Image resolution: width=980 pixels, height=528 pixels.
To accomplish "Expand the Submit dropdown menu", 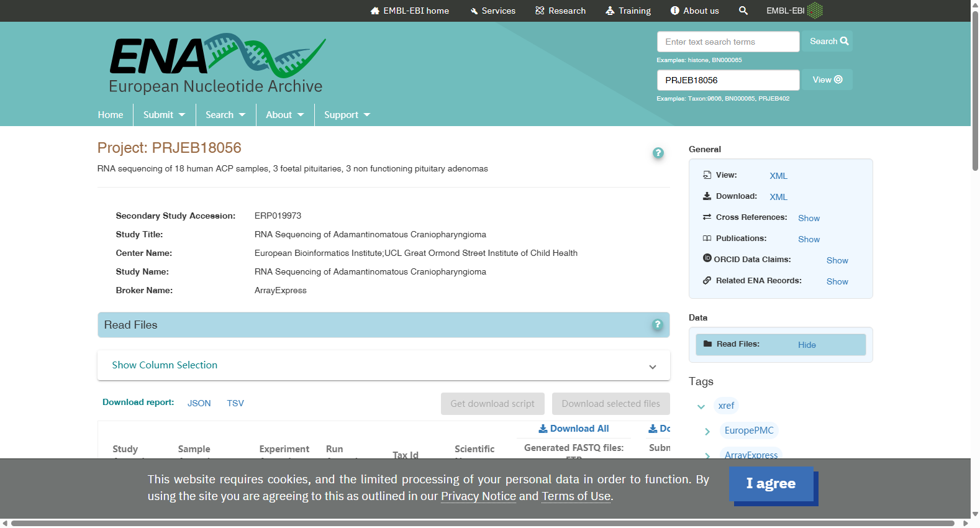I will tap(164, 115).
